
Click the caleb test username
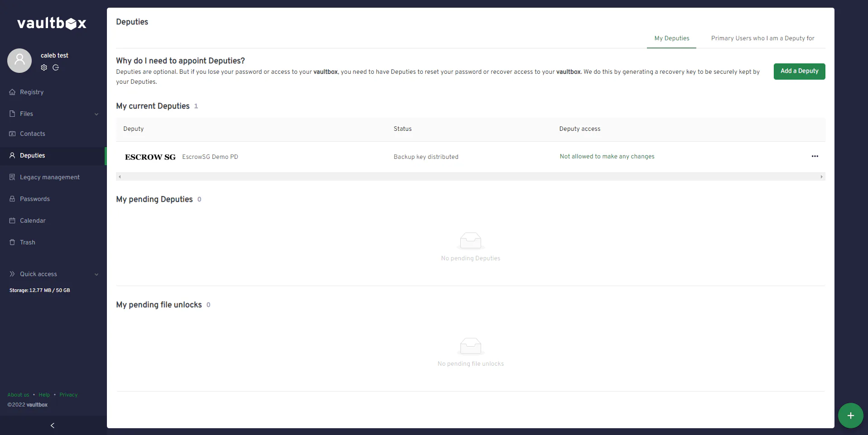pyautogui.click(x=54, y=55)
